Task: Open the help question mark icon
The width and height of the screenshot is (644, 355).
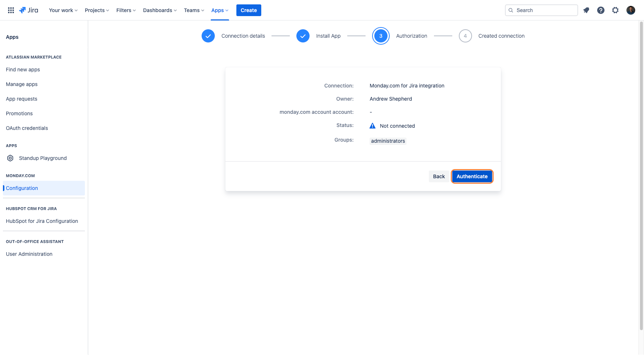Action: tap(601, 10)
